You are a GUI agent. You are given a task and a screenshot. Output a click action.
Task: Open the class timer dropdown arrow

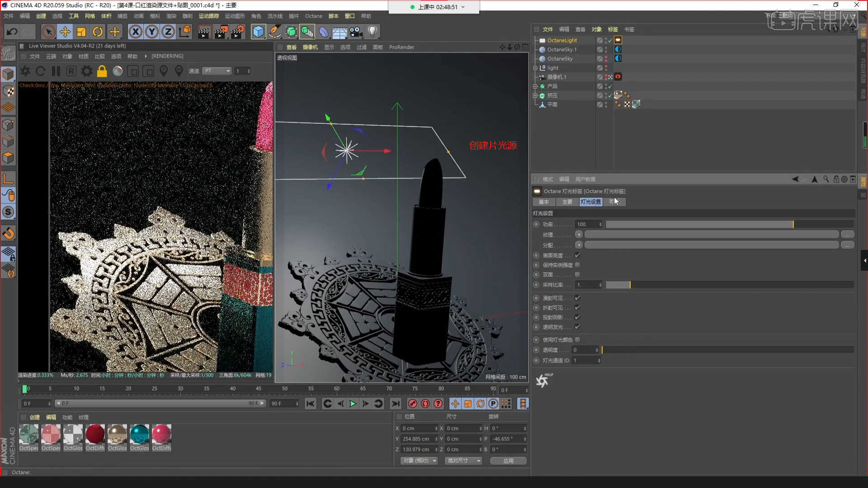tap(463, 7)
